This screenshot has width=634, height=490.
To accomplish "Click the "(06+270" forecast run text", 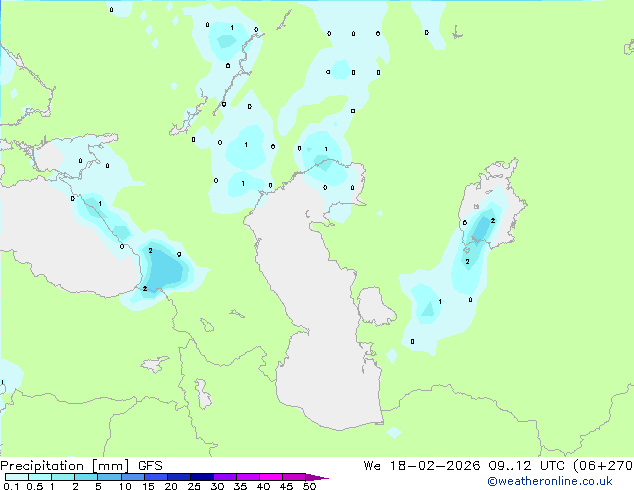I will (603, 466).
